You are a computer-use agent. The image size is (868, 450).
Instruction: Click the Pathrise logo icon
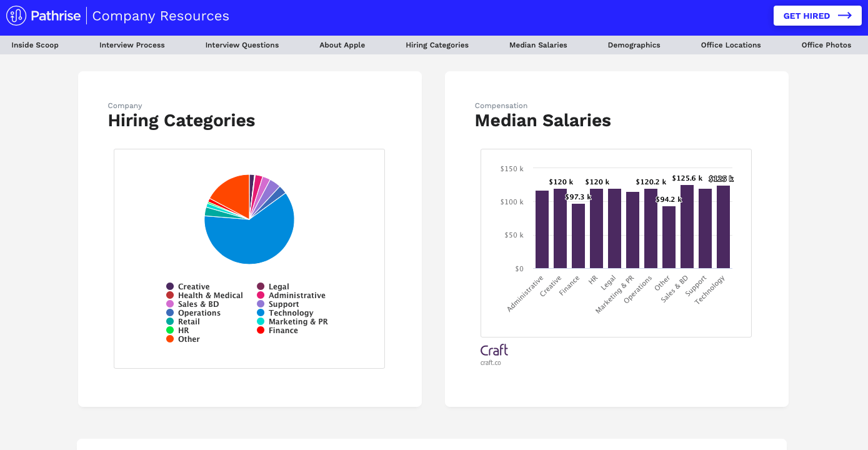(16, 16)
